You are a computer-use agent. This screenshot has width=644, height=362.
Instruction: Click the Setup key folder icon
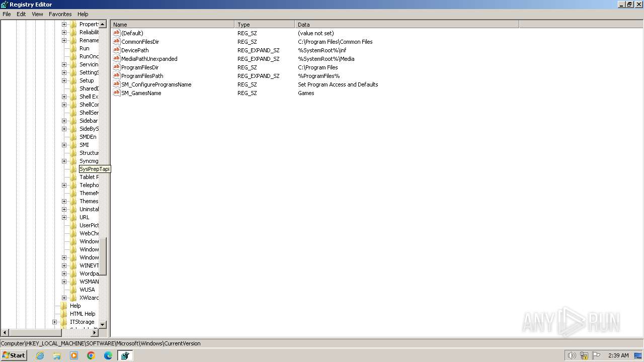73,80
